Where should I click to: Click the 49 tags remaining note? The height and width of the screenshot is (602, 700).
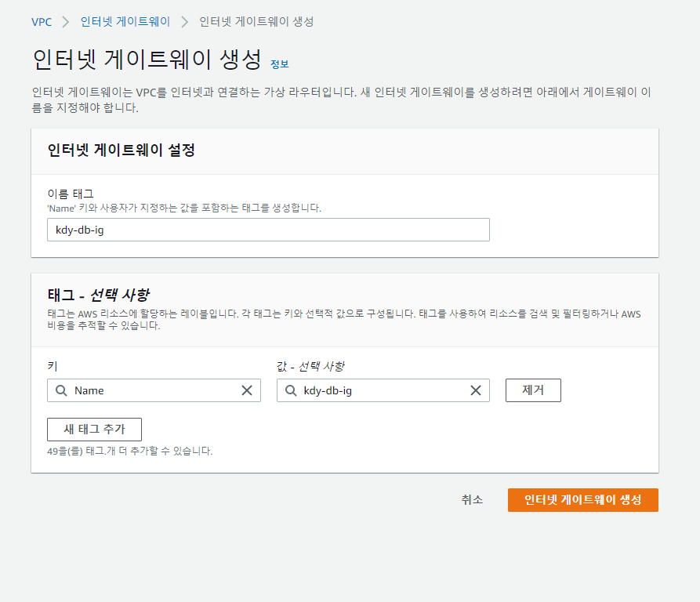(x=130, y=451)
